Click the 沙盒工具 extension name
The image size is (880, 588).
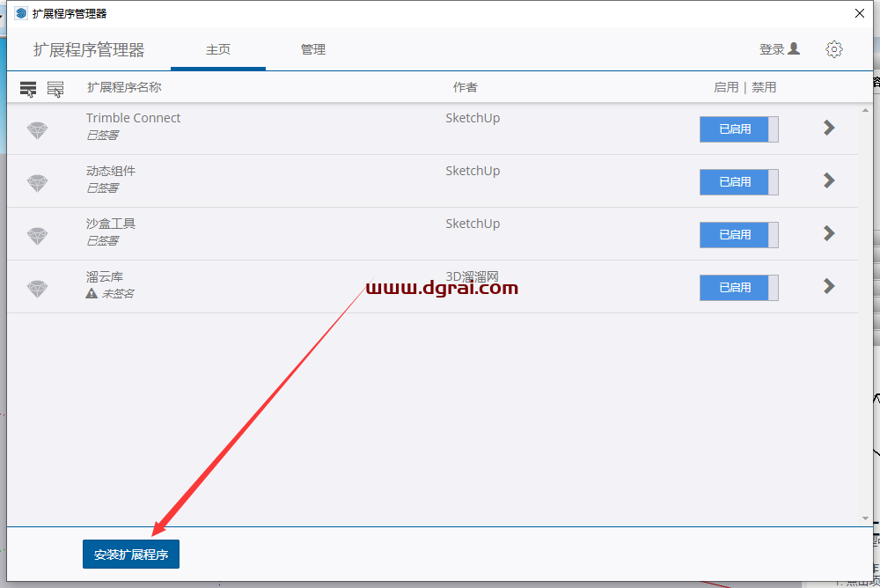coord(111,224)
